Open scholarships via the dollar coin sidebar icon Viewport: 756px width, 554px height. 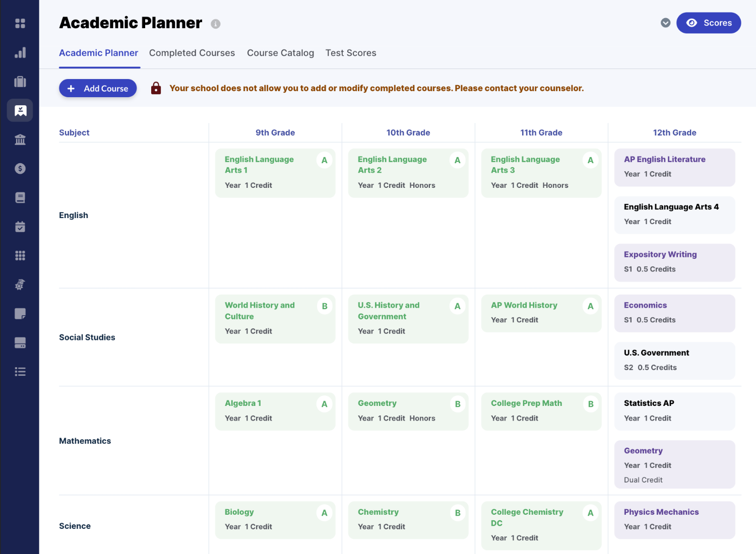[x=20, y=169]
